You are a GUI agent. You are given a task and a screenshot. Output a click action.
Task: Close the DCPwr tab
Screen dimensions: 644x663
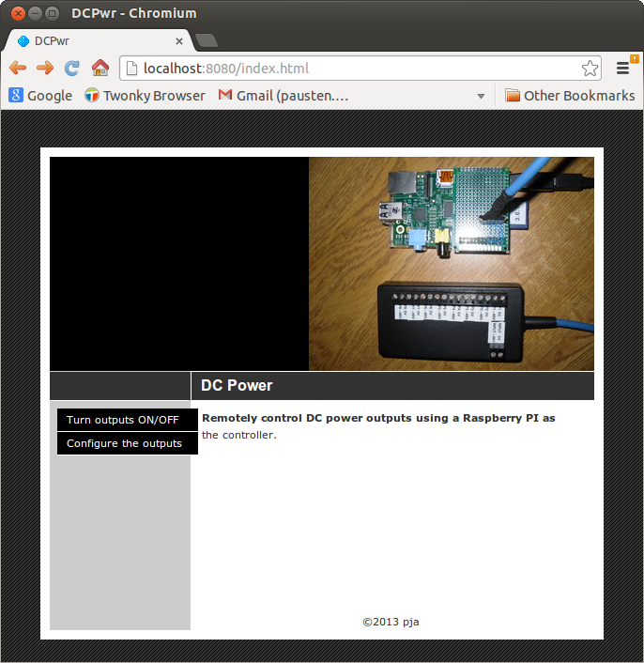point(179,41)
